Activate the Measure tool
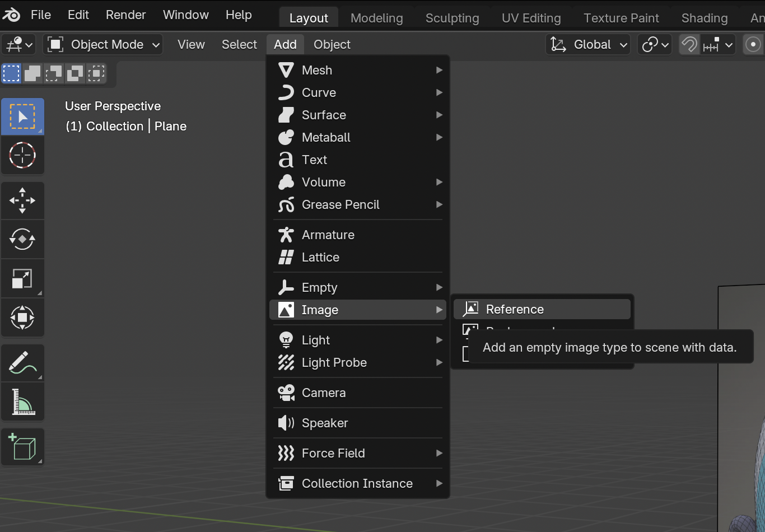The width and height of the screenshot is (765, 532). tap(22, 402)
